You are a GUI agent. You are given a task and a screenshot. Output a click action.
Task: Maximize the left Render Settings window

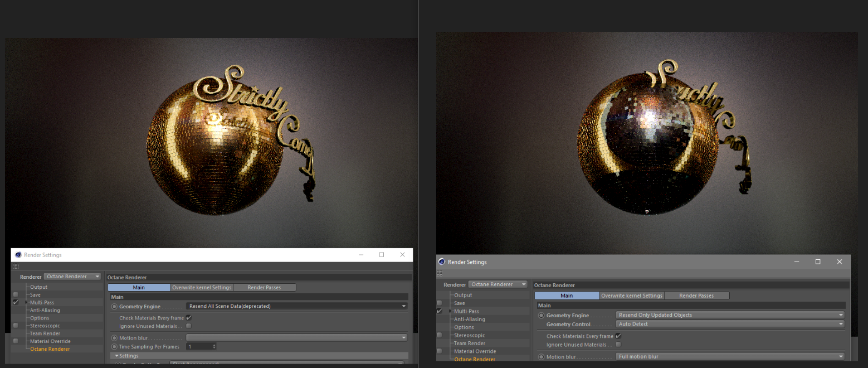point(382,255)
